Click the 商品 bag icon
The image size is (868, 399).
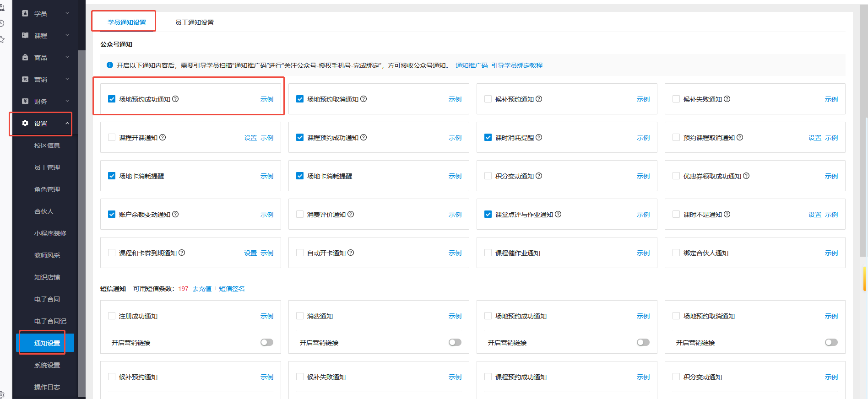pyautogui.click(x=25, y=57)
